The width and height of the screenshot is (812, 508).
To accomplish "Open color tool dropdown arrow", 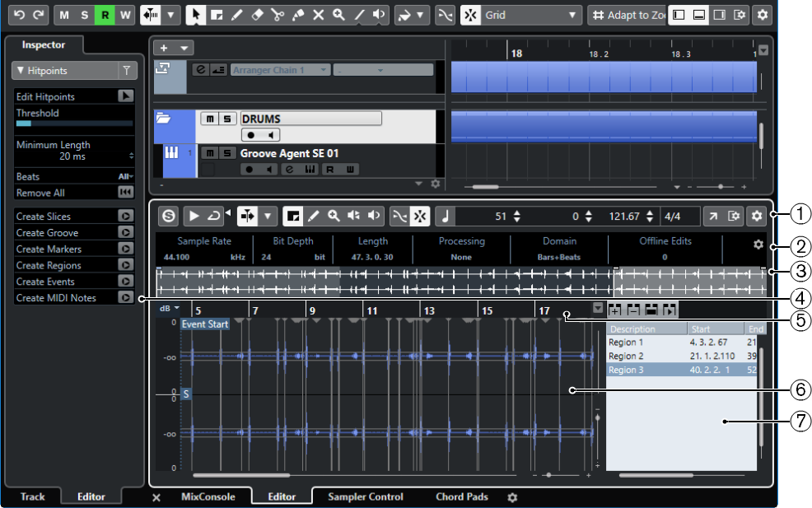I will [420, 15].
